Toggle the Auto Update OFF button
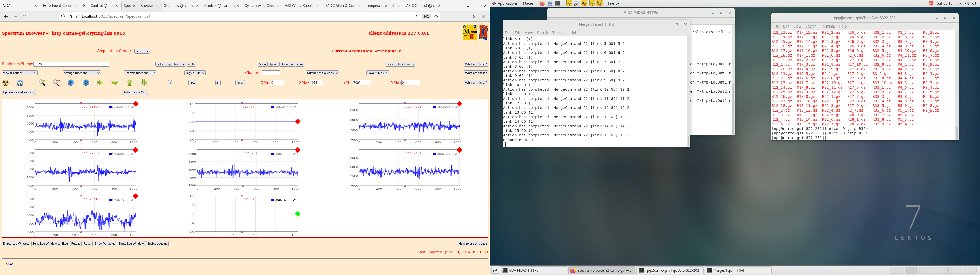980x275 pixels. click(x=135, y=92)
